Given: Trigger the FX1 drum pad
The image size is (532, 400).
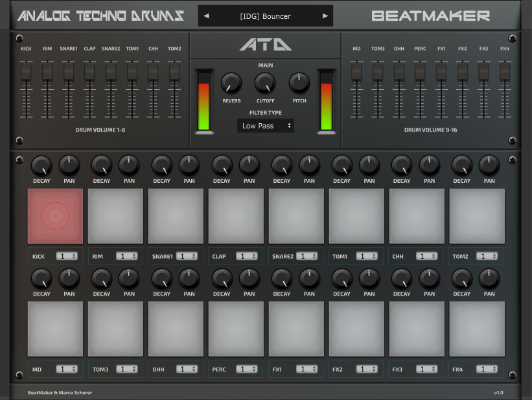Looking at the screenshot, I should click(296, 329).
